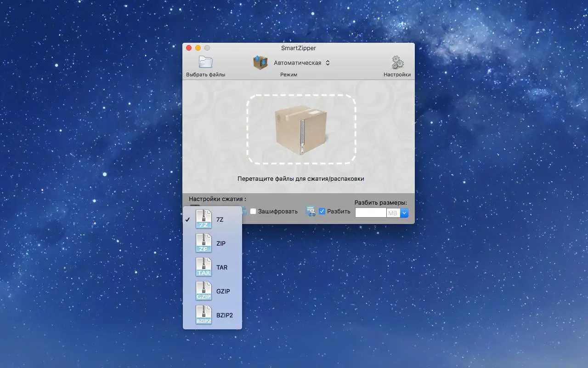The height and width of the screenshot is (368, 588).
Task: Select the 7Z archive file icon
Action: [204, 219]
